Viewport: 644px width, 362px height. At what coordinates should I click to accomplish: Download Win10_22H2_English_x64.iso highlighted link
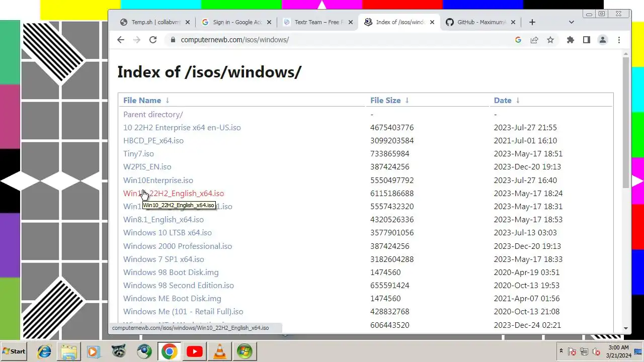174,194
